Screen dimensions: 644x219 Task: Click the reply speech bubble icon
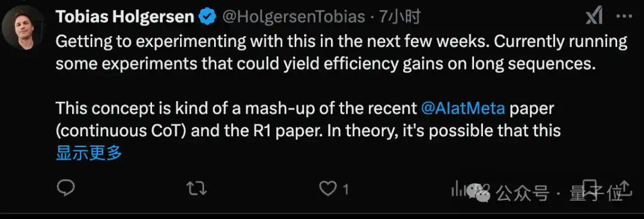tap(66, 189)
